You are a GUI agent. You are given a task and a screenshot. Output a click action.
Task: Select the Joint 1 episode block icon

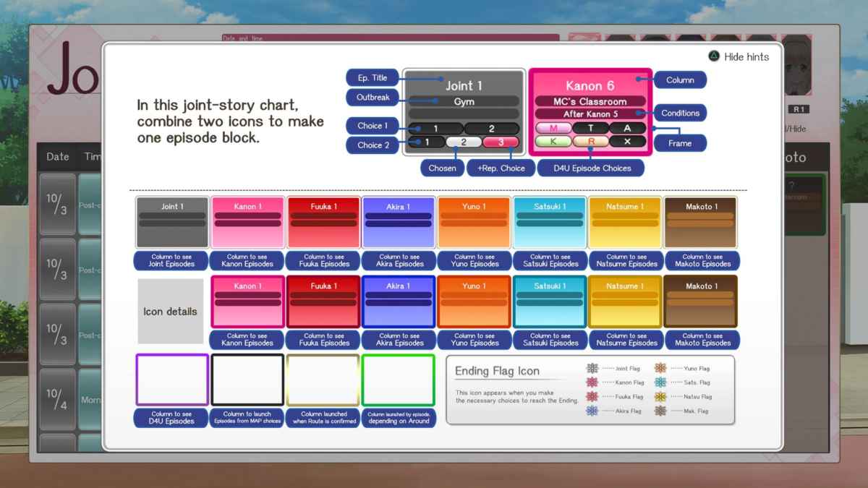171,221
